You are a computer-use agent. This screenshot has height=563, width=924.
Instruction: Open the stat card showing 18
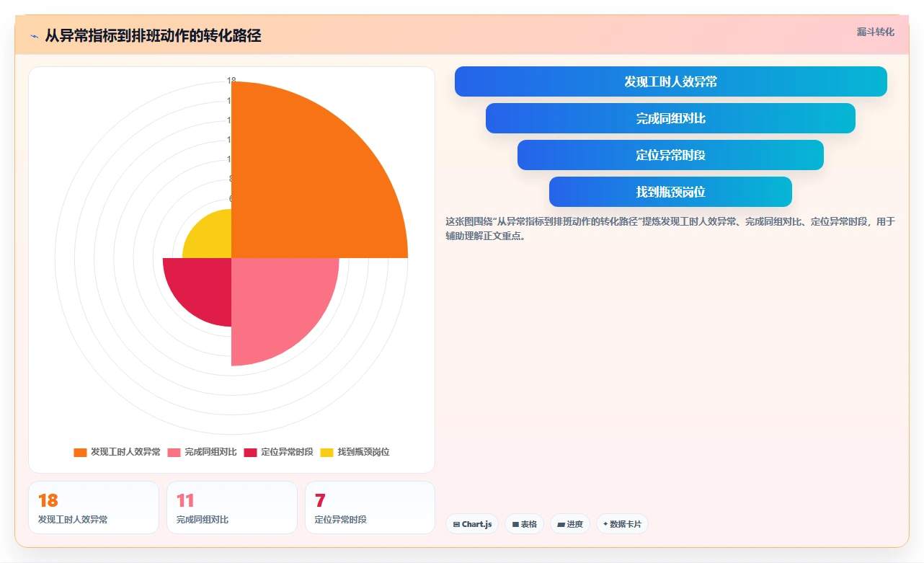(94, 507)
